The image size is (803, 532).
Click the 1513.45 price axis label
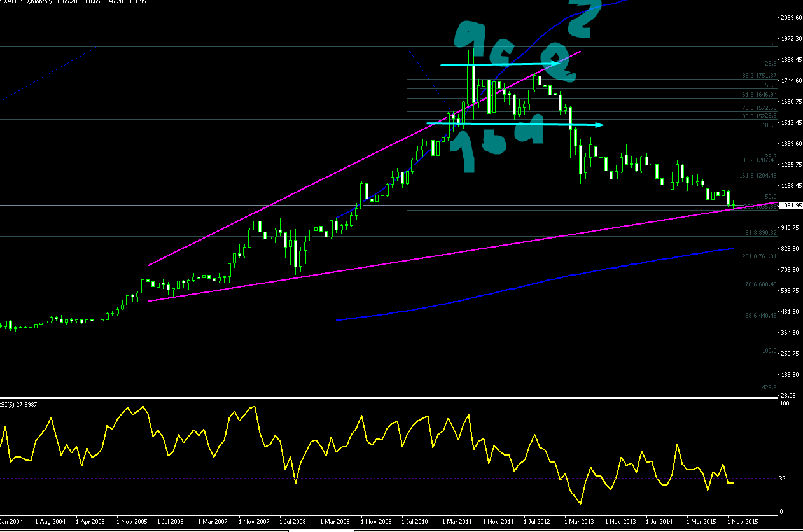(792, 123)
